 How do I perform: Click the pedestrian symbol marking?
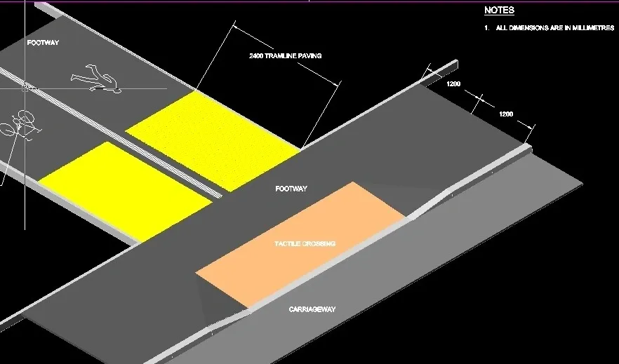point(96,79)
